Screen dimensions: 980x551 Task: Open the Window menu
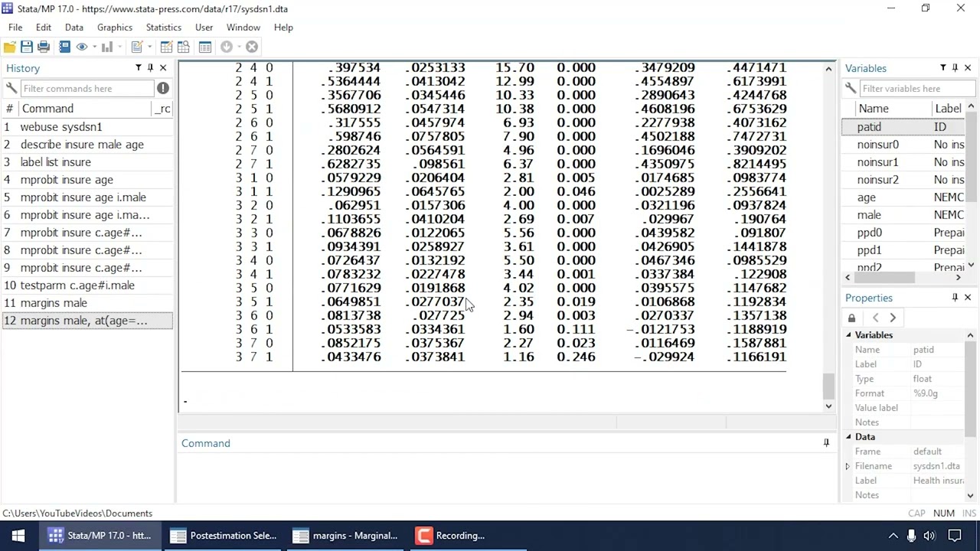click(243, 27)
